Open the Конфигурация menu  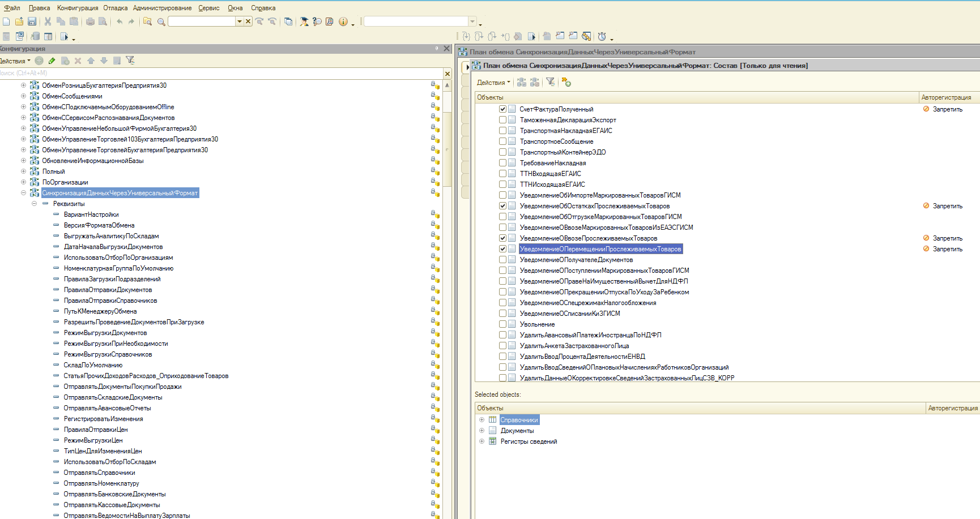[78, 8]
